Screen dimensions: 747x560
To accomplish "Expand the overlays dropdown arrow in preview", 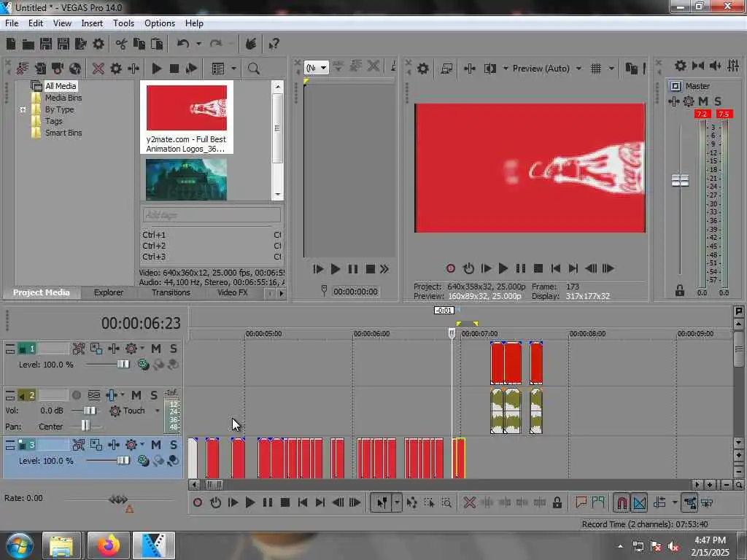I will click(611, 69).
